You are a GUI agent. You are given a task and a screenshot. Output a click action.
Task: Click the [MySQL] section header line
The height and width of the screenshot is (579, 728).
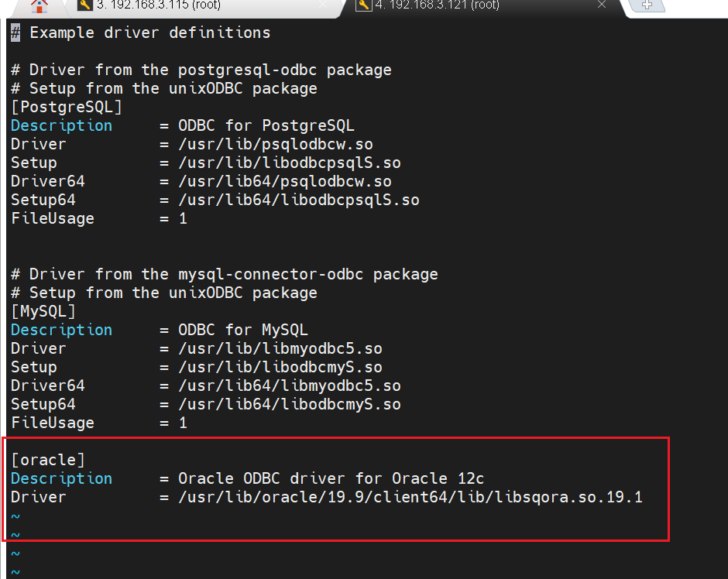(43, 311)
